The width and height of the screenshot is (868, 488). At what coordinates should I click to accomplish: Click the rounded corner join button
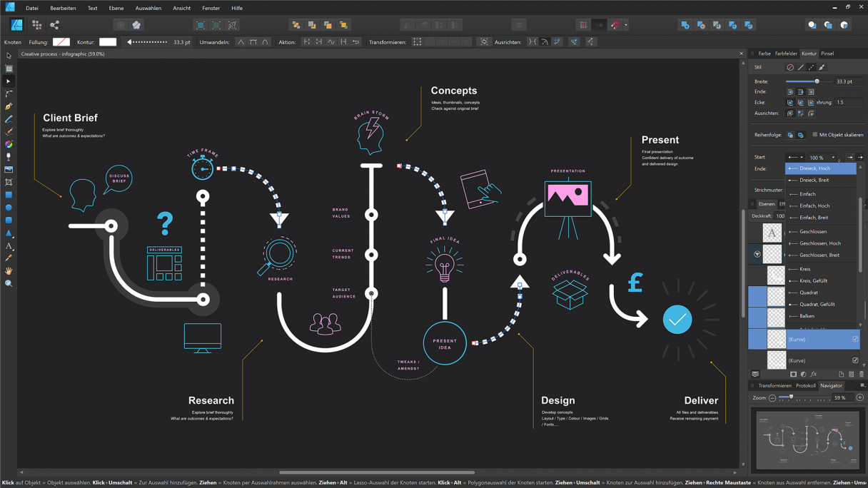[801, 101]
